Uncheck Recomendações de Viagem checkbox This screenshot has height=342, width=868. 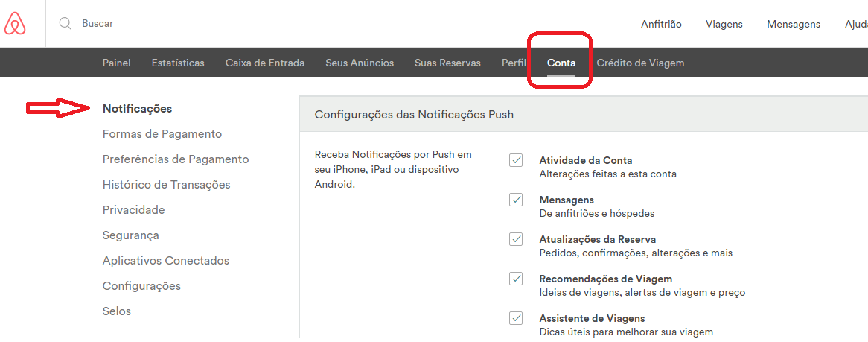pos(516,279)
